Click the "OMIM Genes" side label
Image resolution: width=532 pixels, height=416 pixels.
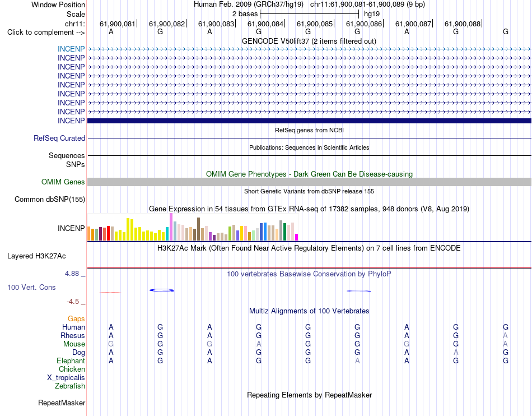click(63, 182)
